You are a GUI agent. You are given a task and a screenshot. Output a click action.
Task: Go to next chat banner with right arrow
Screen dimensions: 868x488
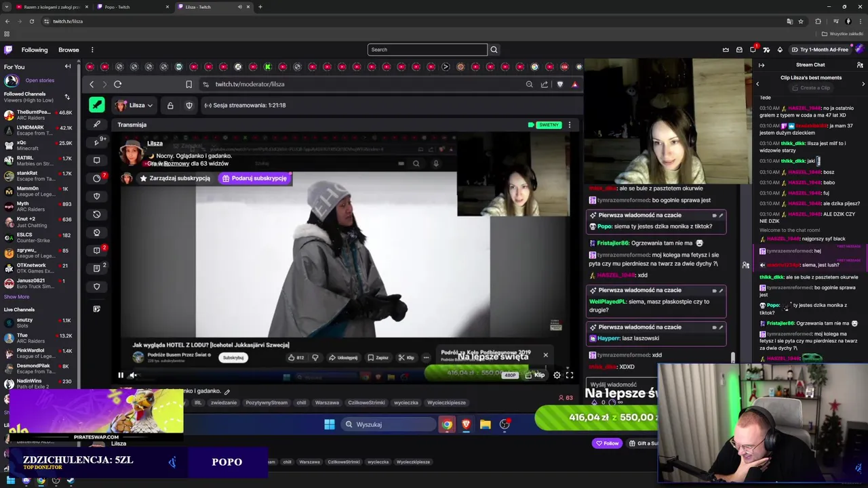click(863, 83)
